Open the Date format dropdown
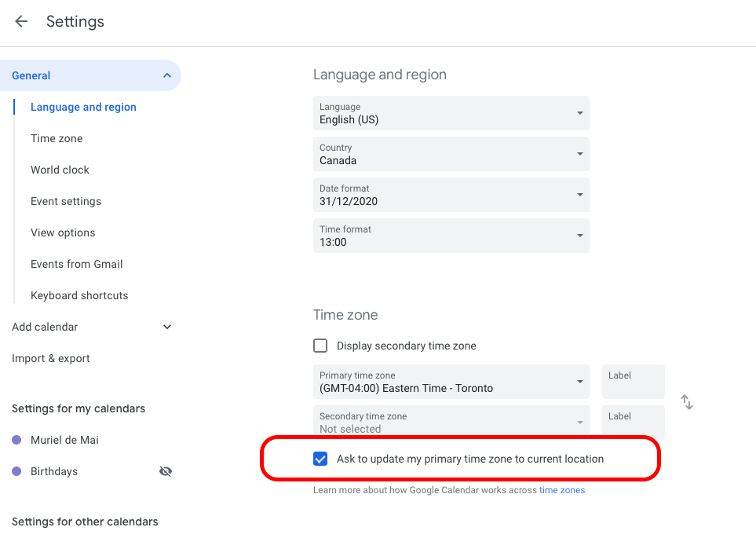Screen dimensions: 756x538 451,195
